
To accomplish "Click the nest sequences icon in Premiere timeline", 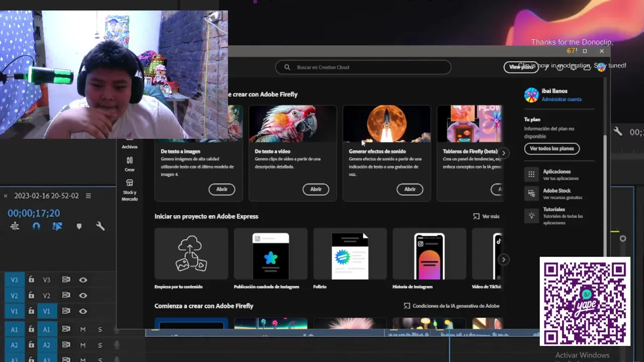I will pyautogui.click(x=15, y=226).
